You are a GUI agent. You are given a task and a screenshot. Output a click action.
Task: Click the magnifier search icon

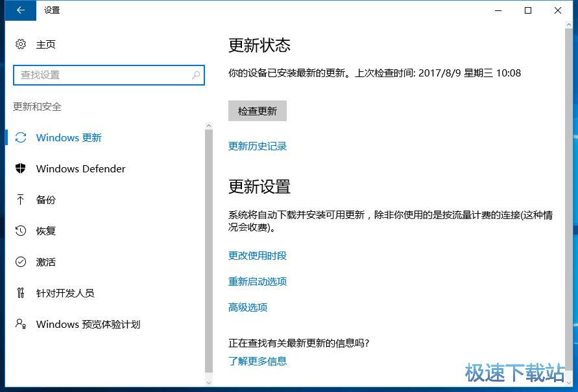(x=196, y=75)
